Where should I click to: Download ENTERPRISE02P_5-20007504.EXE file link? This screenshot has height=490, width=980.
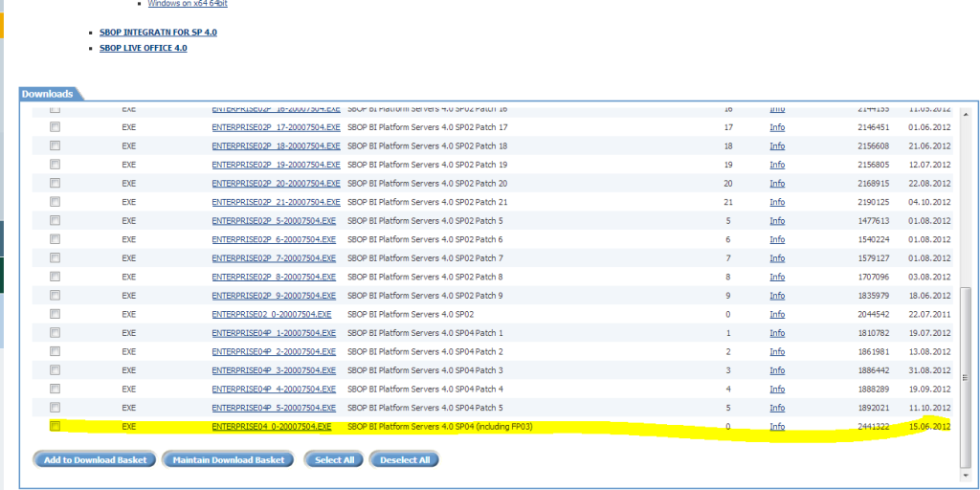click(274, 221)
